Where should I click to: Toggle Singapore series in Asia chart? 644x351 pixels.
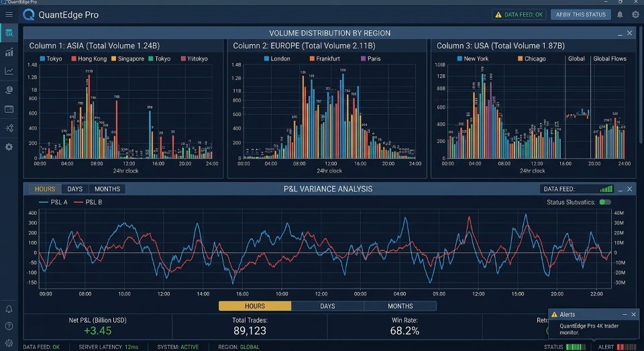(127, 59)
